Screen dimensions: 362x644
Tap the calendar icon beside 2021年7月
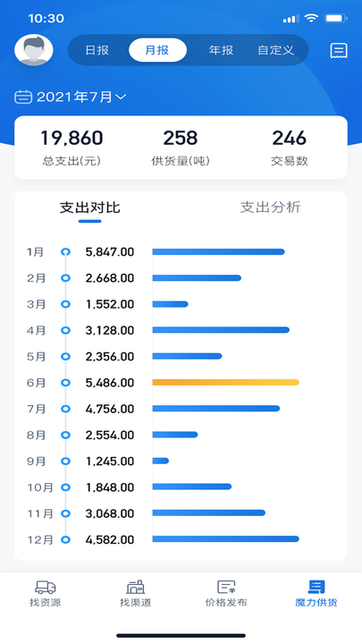pyautogui.click(x=23, y=97)
